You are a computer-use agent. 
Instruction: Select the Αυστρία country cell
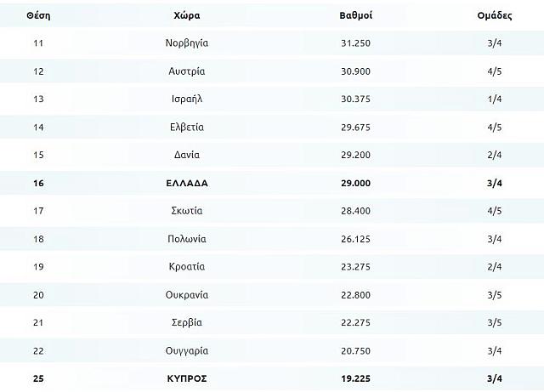pos(188,71)
